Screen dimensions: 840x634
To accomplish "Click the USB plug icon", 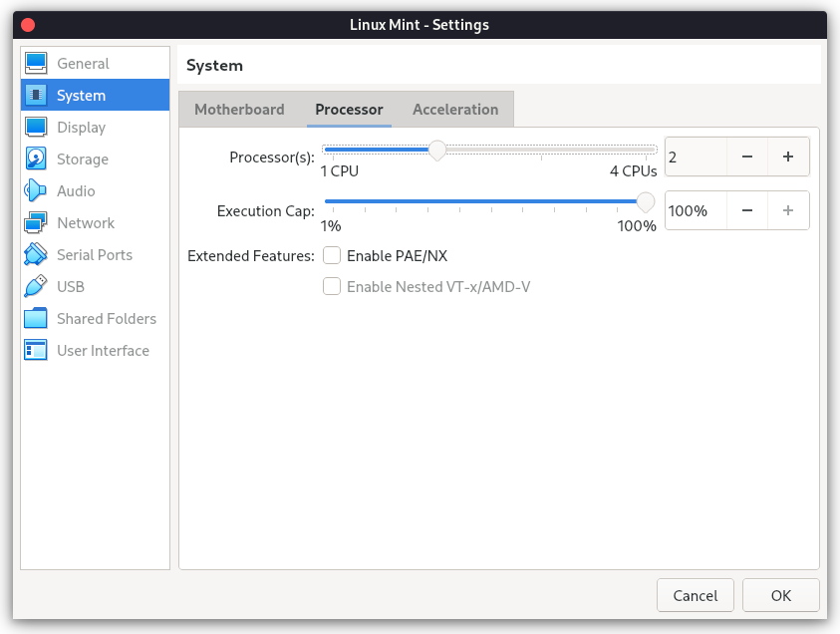I will click(36, 287).
